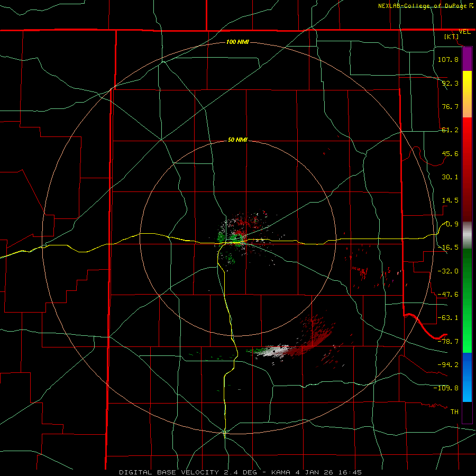Click the -47.6 legend value
Viewport: 476px width, 476px height.
click(x=448, y=295)
